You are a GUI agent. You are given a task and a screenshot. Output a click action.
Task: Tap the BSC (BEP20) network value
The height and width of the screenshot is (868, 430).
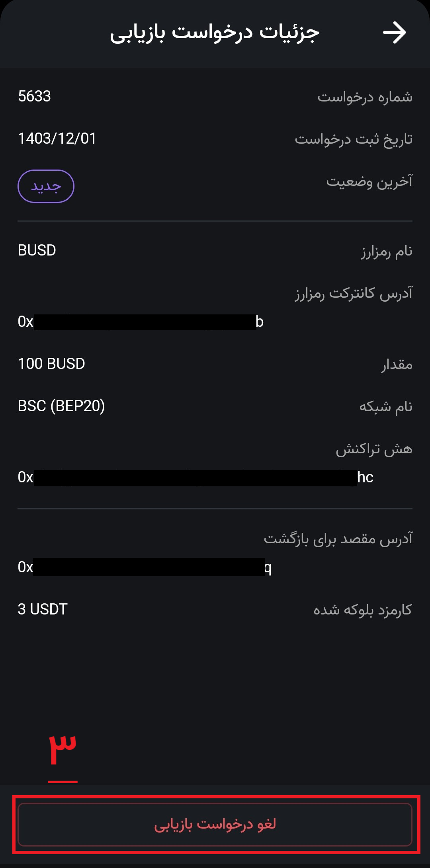pos(61,406)
